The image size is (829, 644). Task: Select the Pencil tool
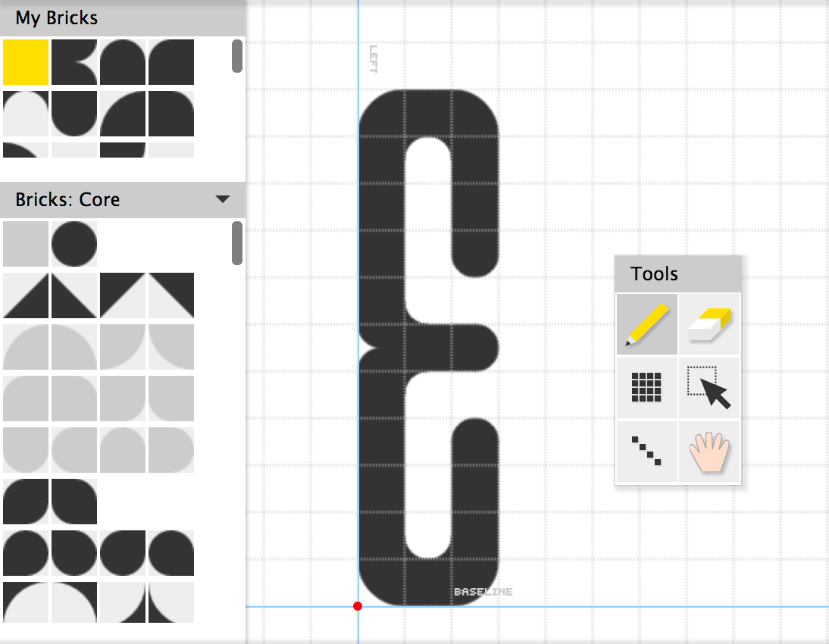(646, 324)
